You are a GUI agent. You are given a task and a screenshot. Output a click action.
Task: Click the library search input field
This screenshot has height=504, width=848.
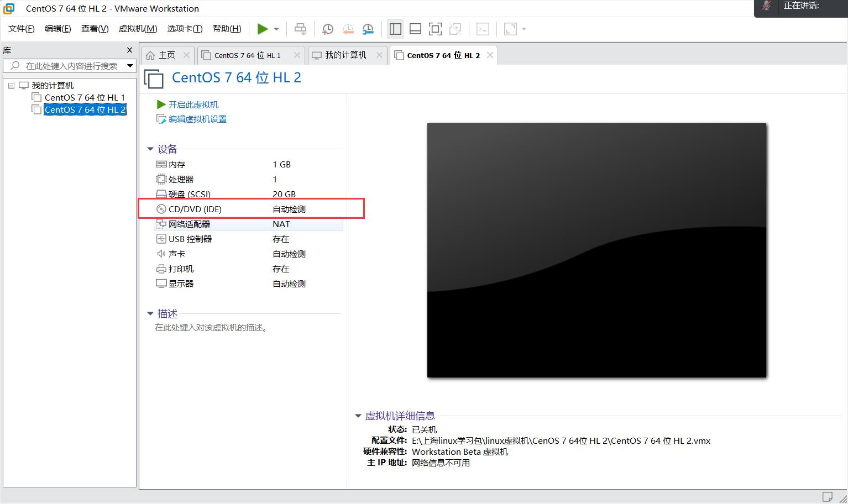tap(64, 66)
